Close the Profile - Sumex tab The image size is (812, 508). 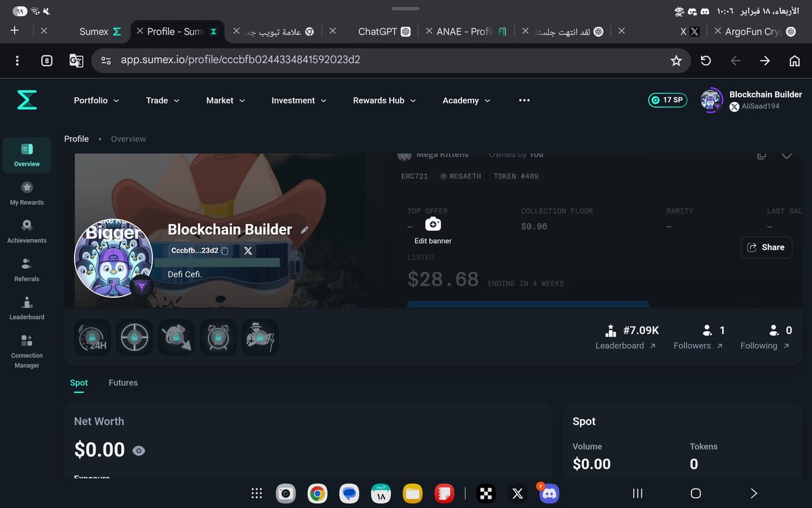(140, 30)
